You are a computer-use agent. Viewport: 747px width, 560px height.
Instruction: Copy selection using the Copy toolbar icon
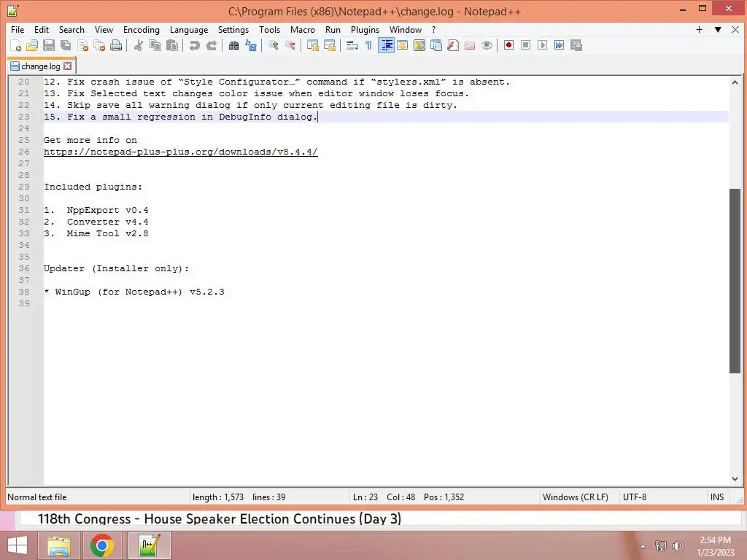pyautogui.click(x=155, y=45)
